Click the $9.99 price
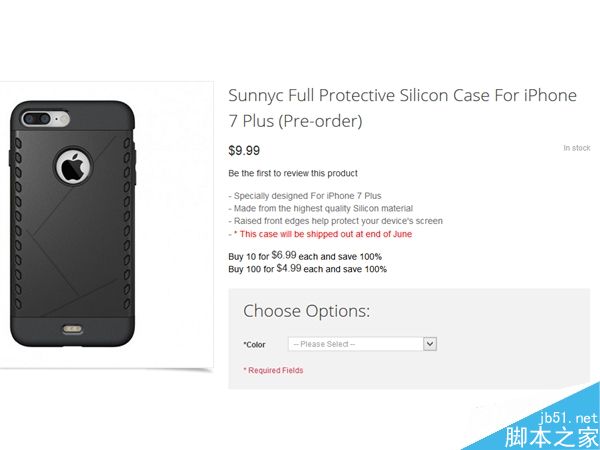 coord(245,150)
